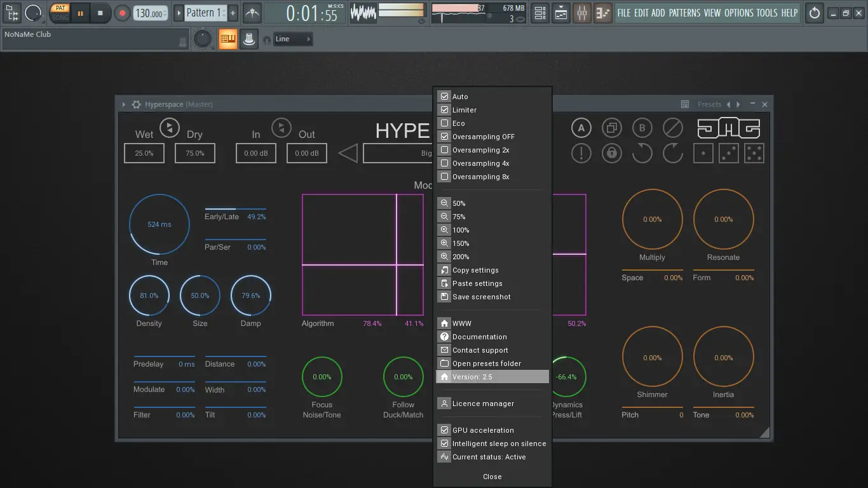Click the record button in transport
Screen dimensions: 868x488
pos(122,13)
